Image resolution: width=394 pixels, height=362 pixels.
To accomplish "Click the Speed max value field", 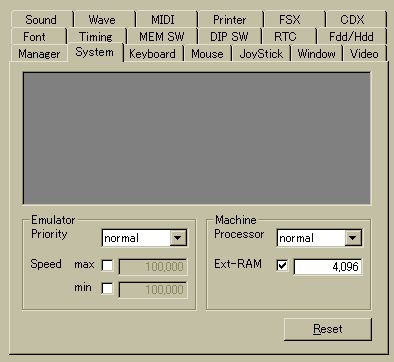I will tap(153, 266).
